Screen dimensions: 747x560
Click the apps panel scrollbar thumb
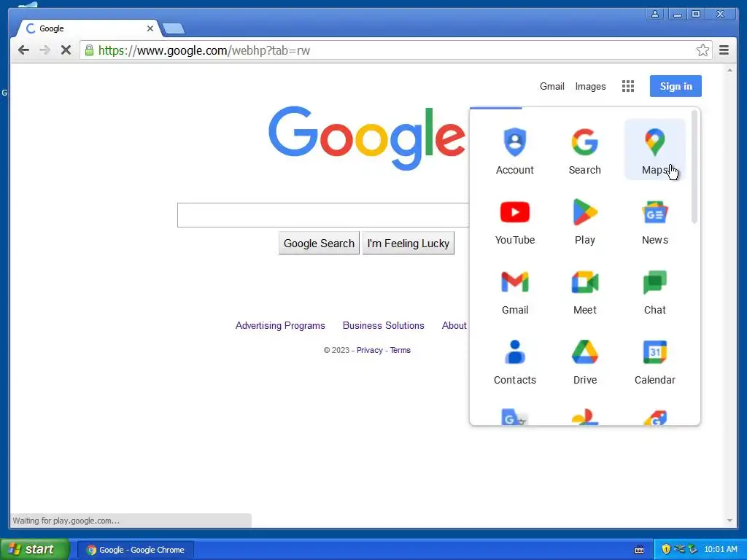click(694, 167)
